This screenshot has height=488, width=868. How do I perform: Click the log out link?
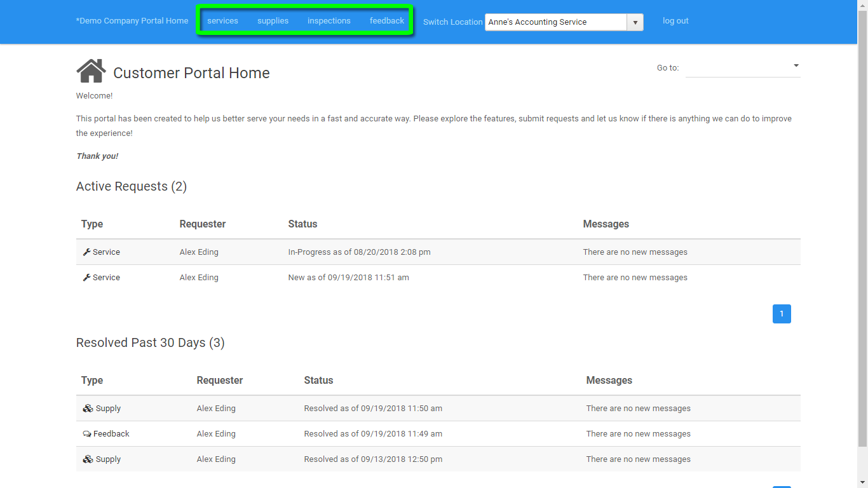pos(675,20)
